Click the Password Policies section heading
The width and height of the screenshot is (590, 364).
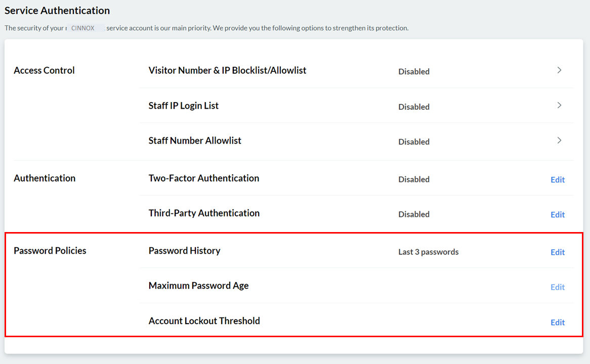pyautogui.click(x=50, y=251)
